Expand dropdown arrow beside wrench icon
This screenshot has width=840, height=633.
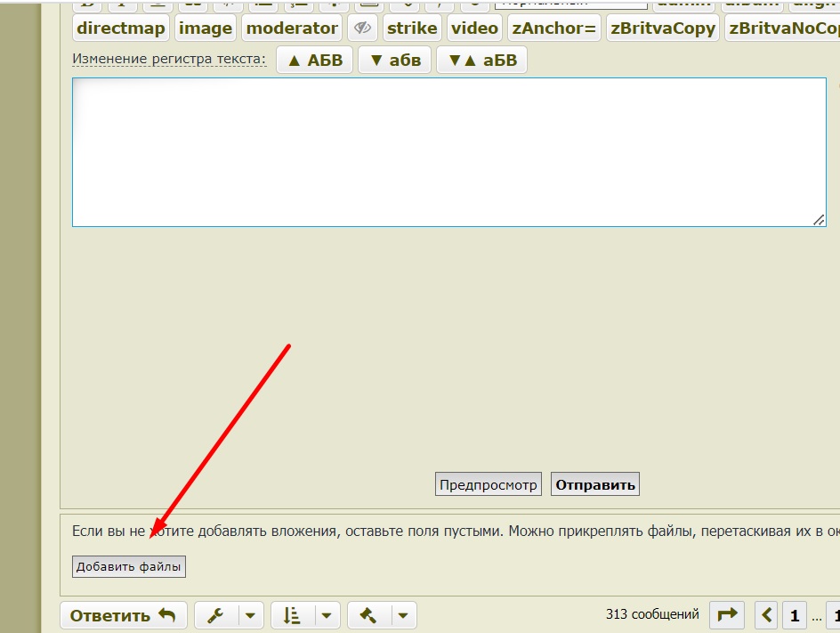pos(251,615)
